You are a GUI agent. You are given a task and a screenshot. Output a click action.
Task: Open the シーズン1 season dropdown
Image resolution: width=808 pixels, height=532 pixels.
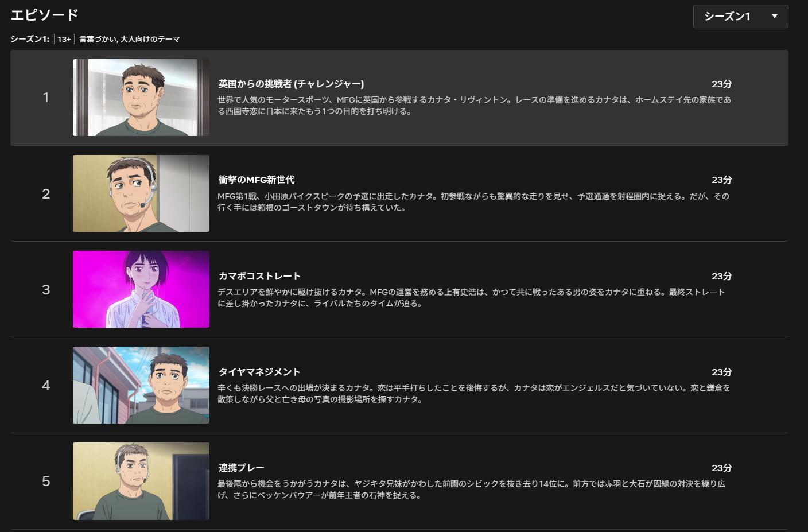740,16
